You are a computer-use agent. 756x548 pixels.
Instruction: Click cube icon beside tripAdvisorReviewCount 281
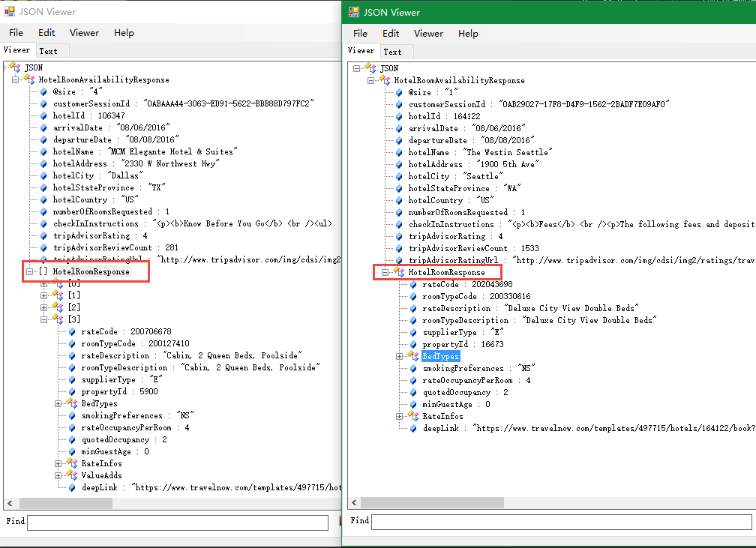43,247
